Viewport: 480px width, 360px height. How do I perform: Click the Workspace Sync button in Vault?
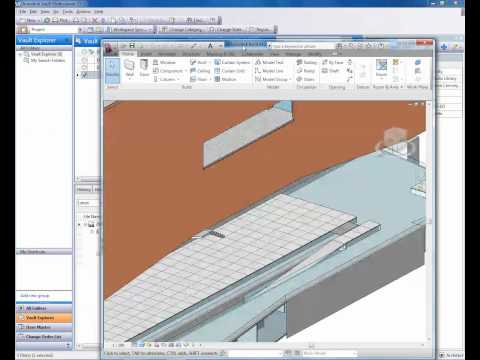coord(128,30)
